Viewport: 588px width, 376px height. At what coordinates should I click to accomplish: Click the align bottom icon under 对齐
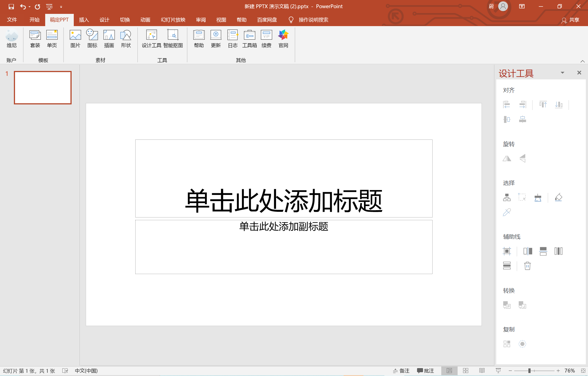[x=559, y=104]
